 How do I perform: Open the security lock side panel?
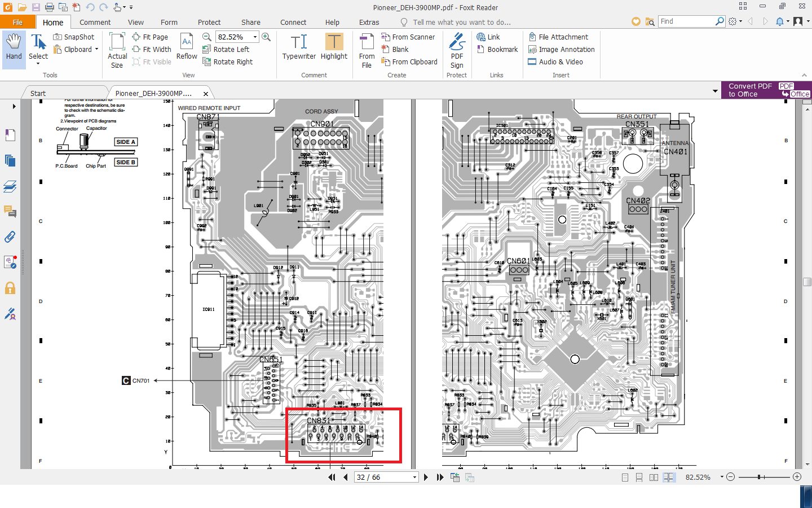coord(10,288)
